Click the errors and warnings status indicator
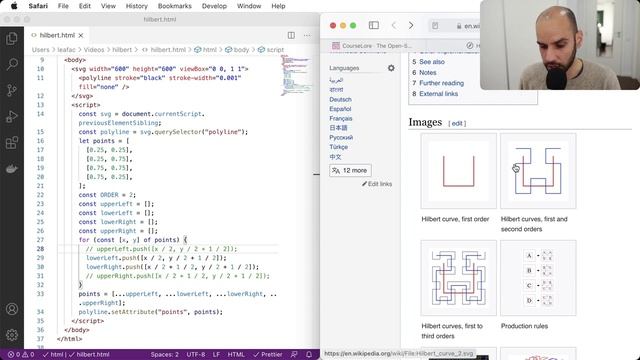The image size is (640, 360). 21,354
